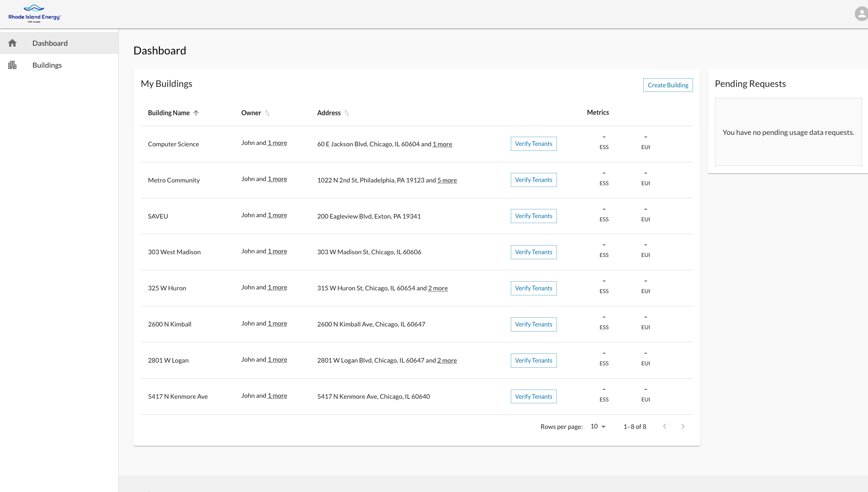Expand '2 more' addresses for 2801 W Logan
Image resolution: width=868 pixels, height=492 pixels.
click(x=447, y=361)
